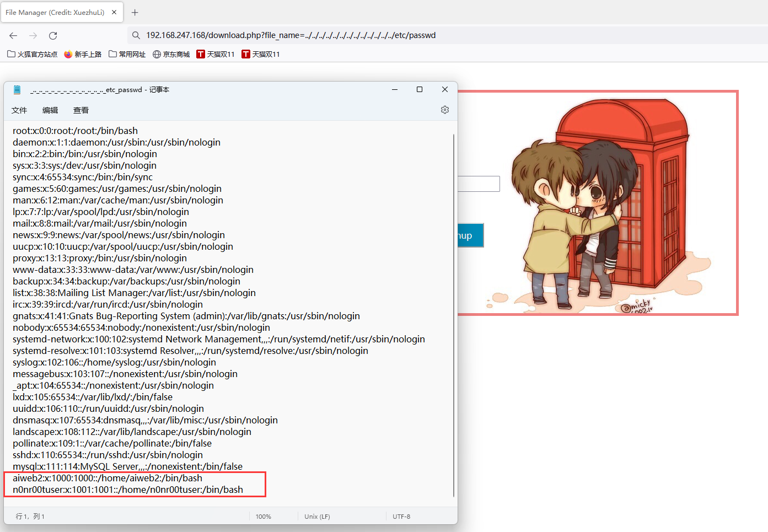Viewport: 768px width, 532px height.
Task: Open the 京东商城 bookmark
Action: point(171,54)
